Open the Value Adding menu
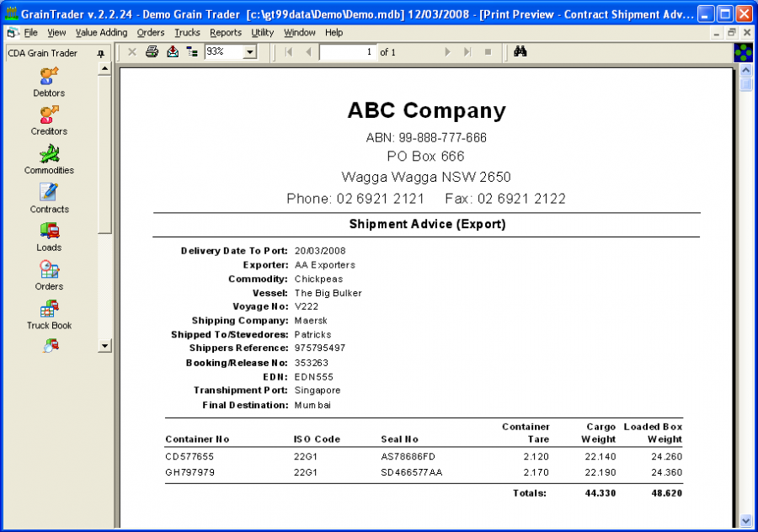This screenshot has width=758, height=532. 102,32
